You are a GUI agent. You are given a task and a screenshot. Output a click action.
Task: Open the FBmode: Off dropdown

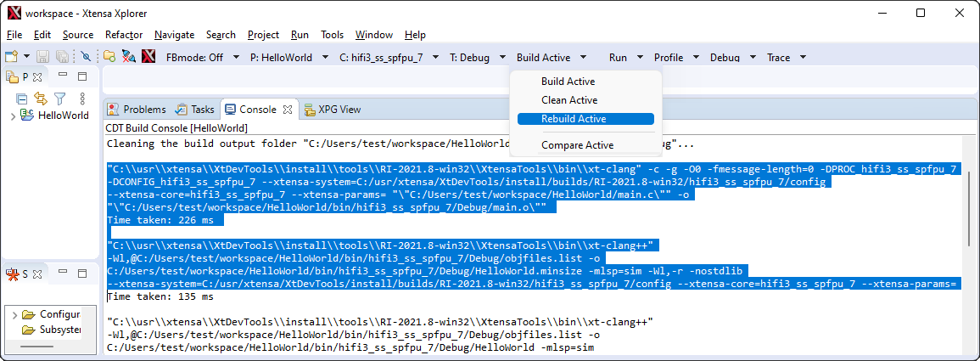(x=200, y=58)
